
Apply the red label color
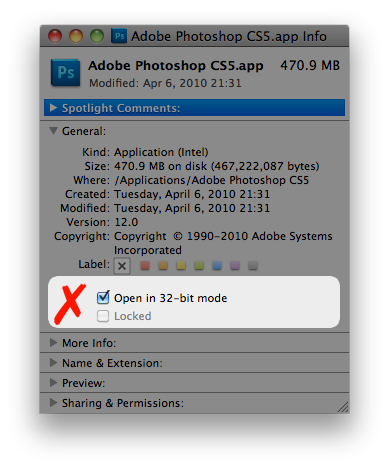[x=145, y=266]
